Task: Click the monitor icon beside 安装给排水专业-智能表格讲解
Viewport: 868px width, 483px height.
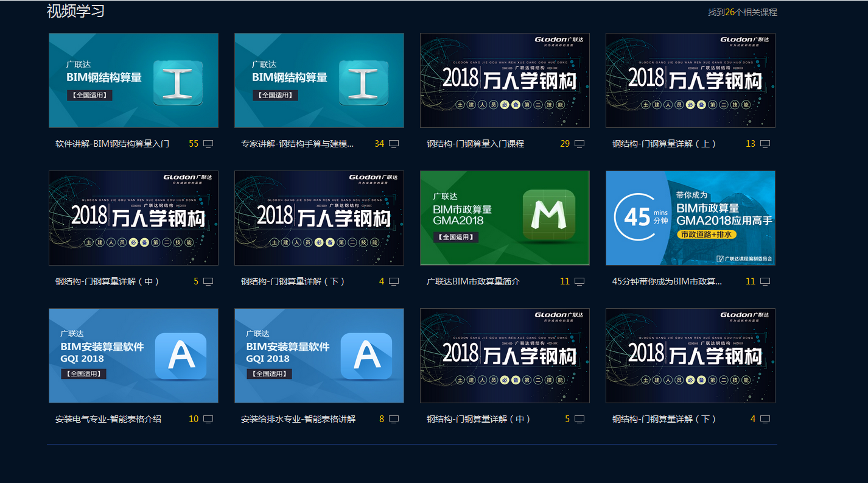Action: [x=394, y=419]
